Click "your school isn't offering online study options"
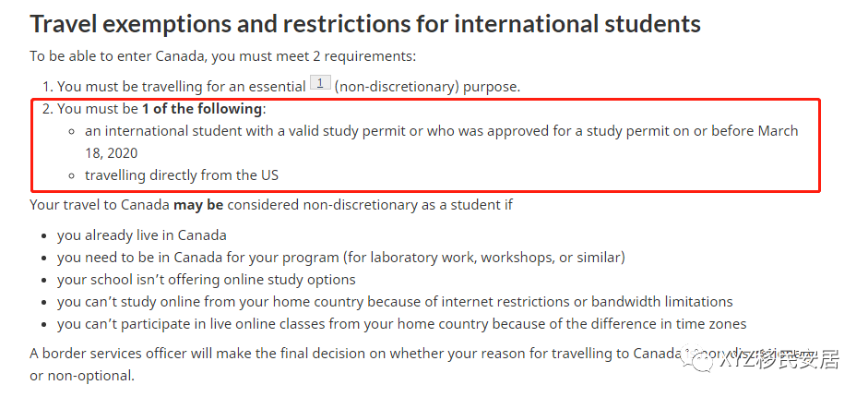 (207, 280)
